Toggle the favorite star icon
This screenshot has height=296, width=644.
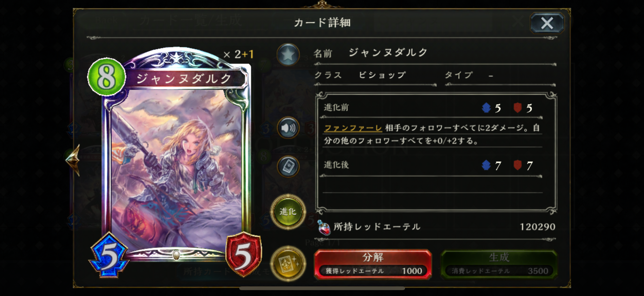(x=288, y=54)
